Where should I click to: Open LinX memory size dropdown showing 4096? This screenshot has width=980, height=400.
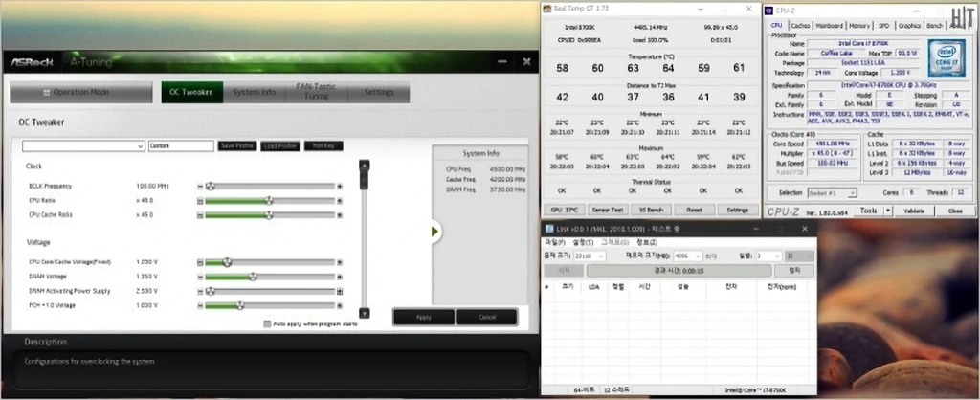686,256
